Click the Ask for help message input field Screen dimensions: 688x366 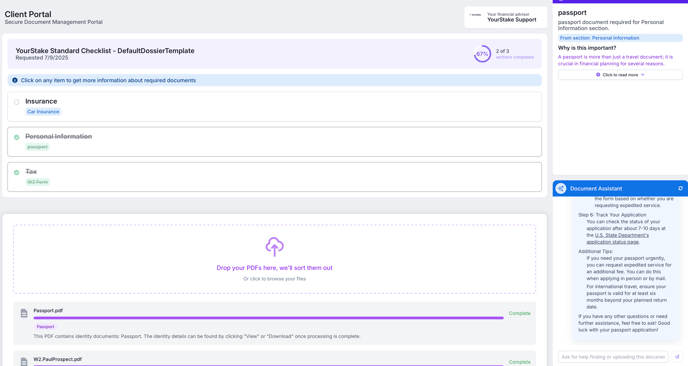(613, 357)
